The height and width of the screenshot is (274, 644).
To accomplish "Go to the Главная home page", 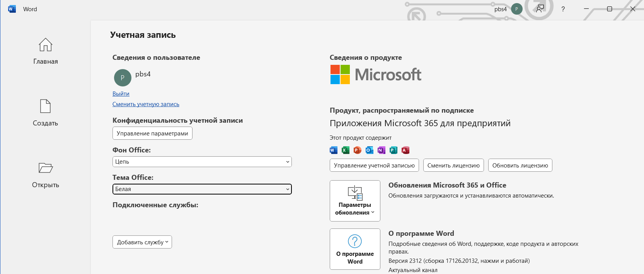I will coord(46,51).
